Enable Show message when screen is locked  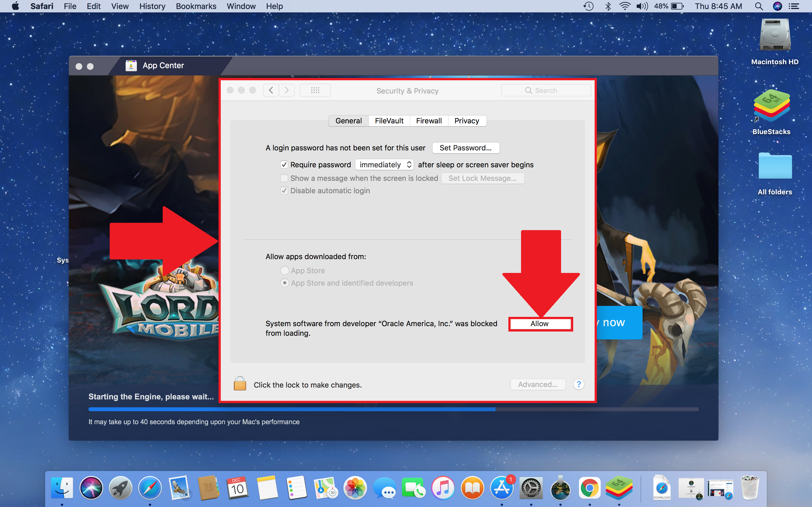point(285,177)
